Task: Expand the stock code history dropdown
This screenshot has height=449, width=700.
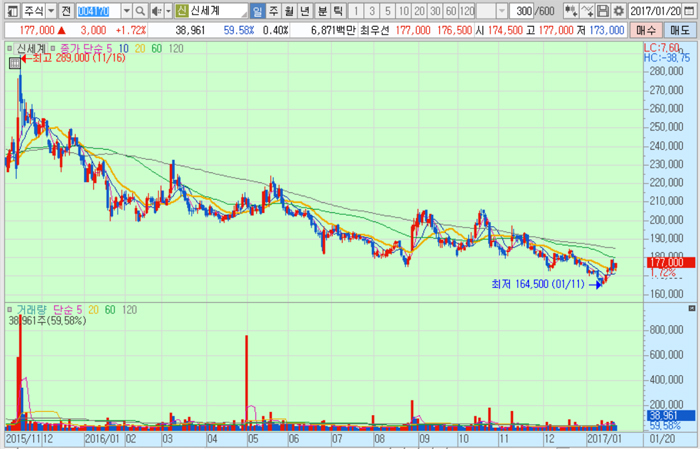Action: point(126,11)
